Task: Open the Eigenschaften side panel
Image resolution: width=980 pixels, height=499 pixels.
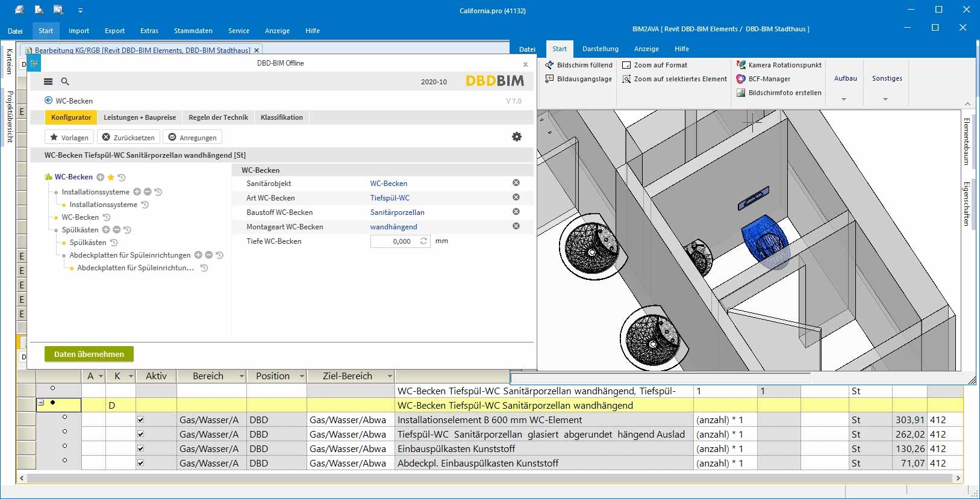Action: point(967,203)
